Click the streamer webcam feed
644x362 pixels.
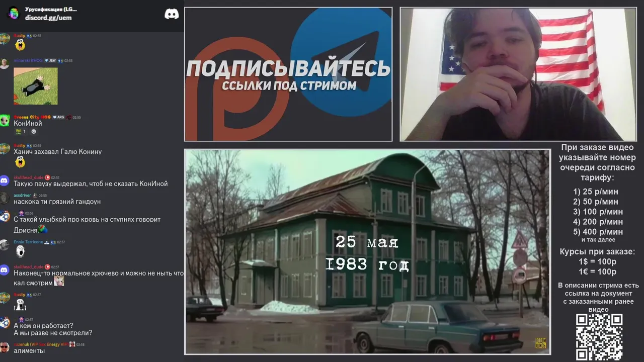tap(518, 74)
